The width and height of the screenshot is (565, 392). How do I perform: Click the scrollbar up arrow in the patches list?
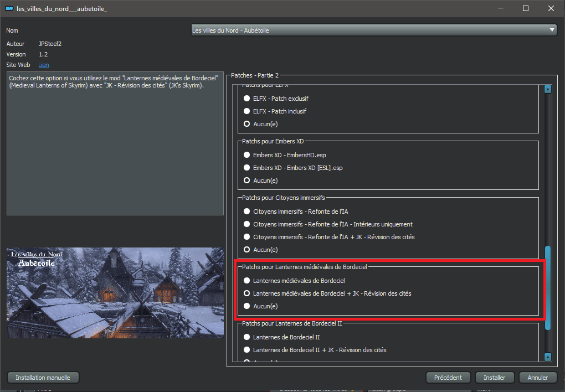pyautogui.click(x=548, y=89)
